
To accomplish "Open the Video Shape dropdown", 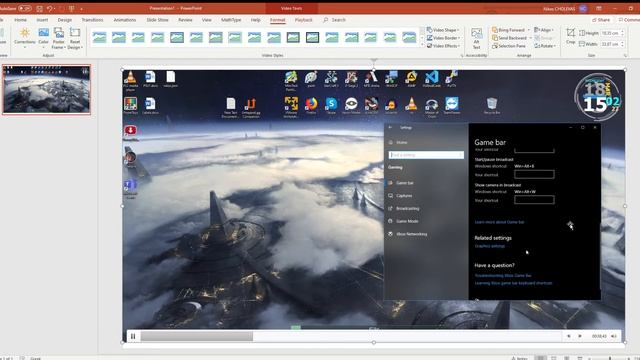I will point(443,30).
